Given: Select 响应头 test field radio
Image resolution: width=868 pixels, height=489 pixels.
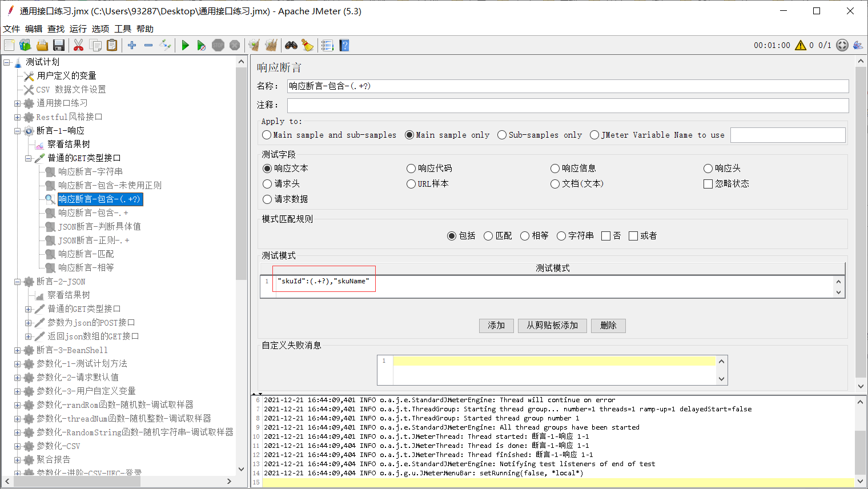Looking at the screenshot, I should (722, 168).
